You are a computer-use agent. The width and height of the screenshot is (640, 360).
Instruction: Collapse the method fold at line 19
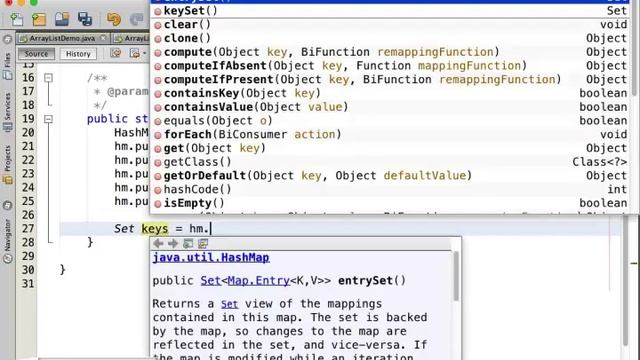click(48, 119)
